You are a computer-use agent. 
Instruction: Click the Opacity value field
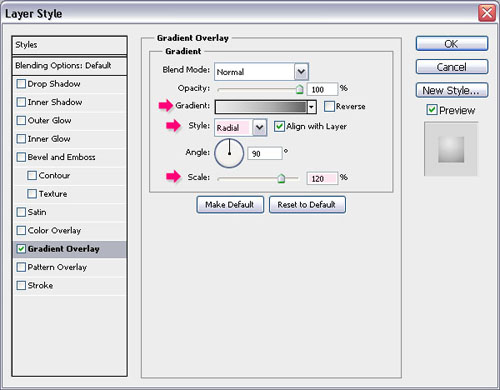[x=322, y=89]
